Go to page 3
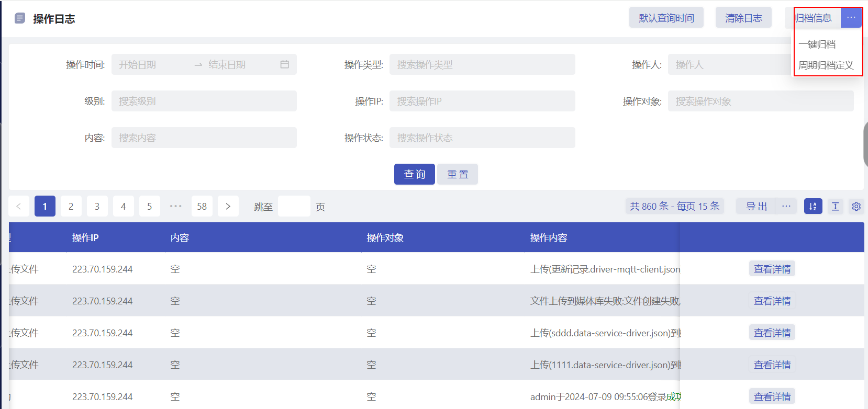 [97, 206]
